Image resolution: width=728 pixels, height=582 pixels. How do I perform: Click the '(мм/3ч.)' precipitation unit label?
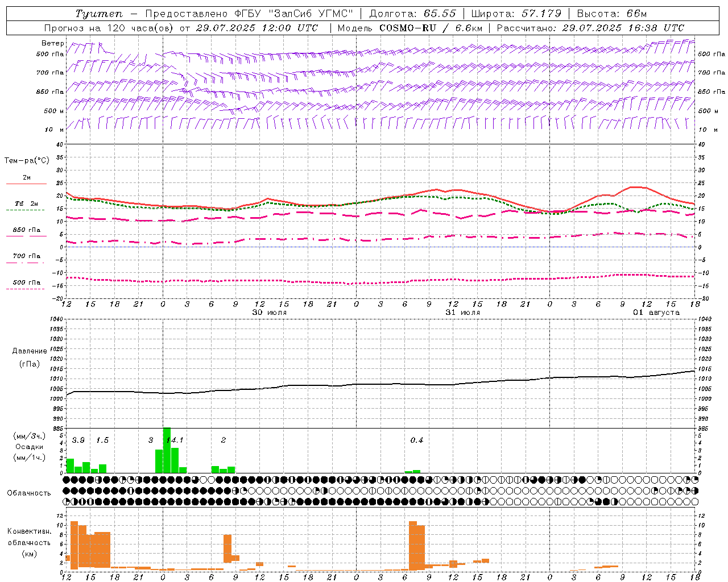tap(29, 436)
